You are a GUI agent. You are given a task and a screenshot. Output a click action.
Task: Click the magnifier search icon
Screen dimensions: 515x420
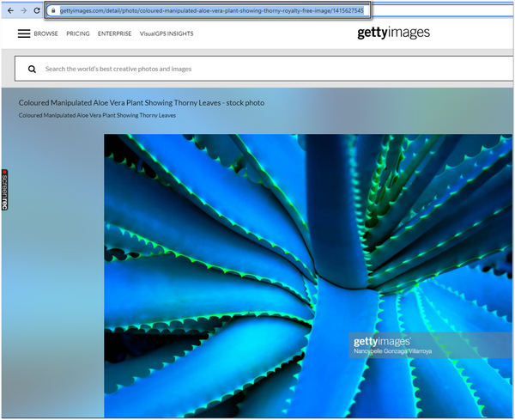[32, 69]
